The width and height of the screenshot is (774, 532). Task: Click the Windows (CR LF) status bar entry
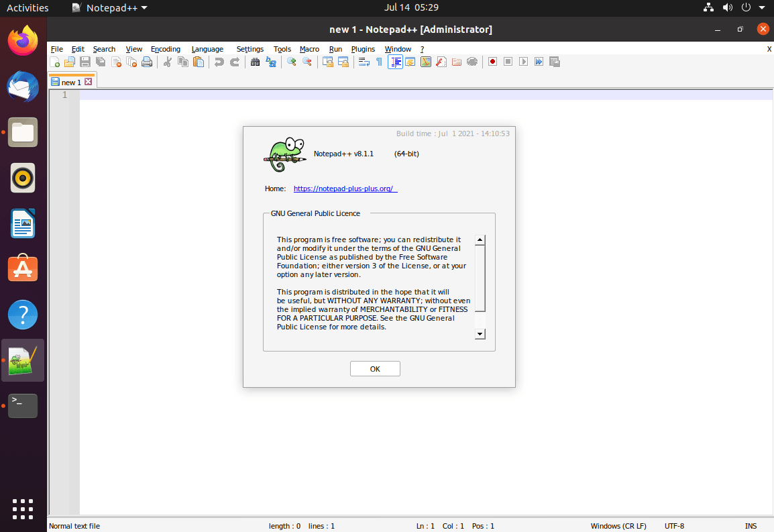[618, 526]
